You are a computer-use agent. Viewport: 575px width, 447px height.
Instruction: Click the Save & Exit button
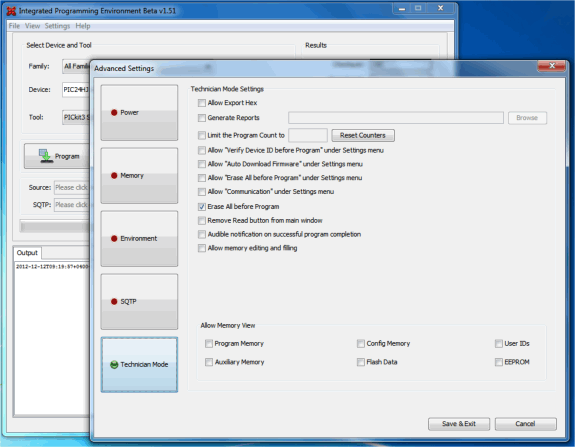pos(459,424)
